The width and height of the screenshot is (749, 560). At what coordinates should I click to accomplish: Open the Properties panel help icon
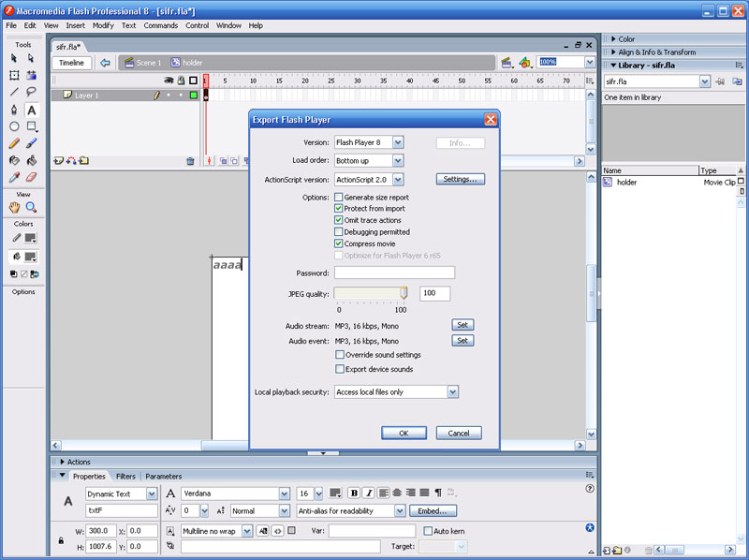click(590, 489)
